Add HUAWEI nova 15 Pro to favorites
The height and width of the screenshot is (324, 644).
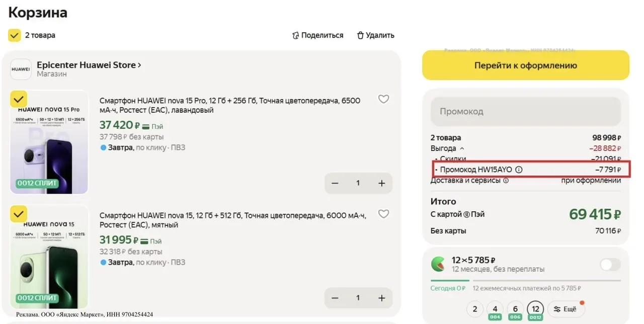coord(383,99)
